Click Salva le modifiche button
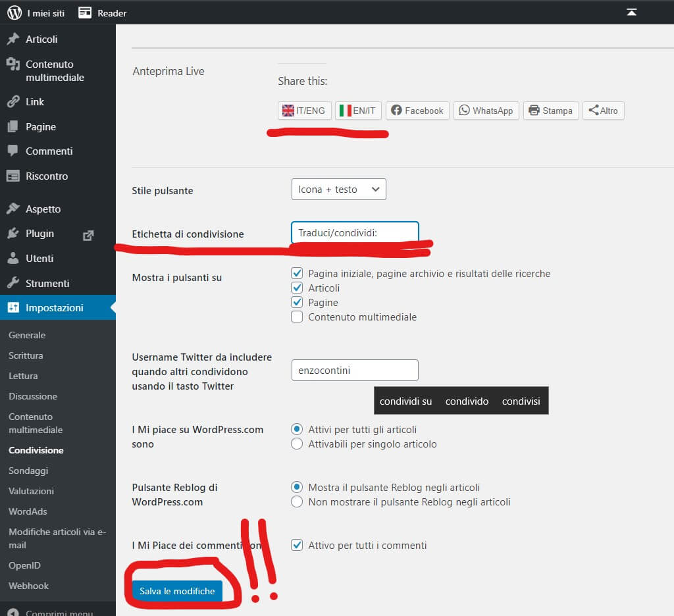 pyautogui.click(x=177, y=591)
